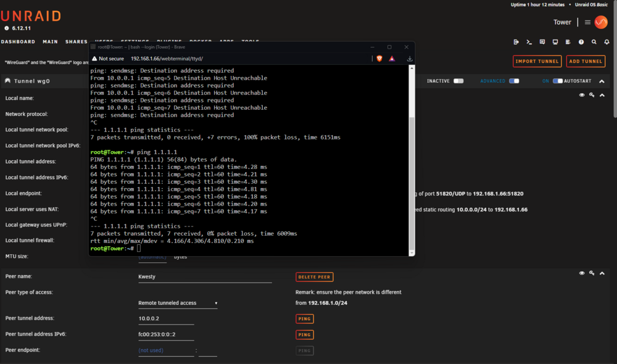Collapse the Tunnel wg0 header chevron
The height and width of the screenshot is (364, 617).
[602, 81]
